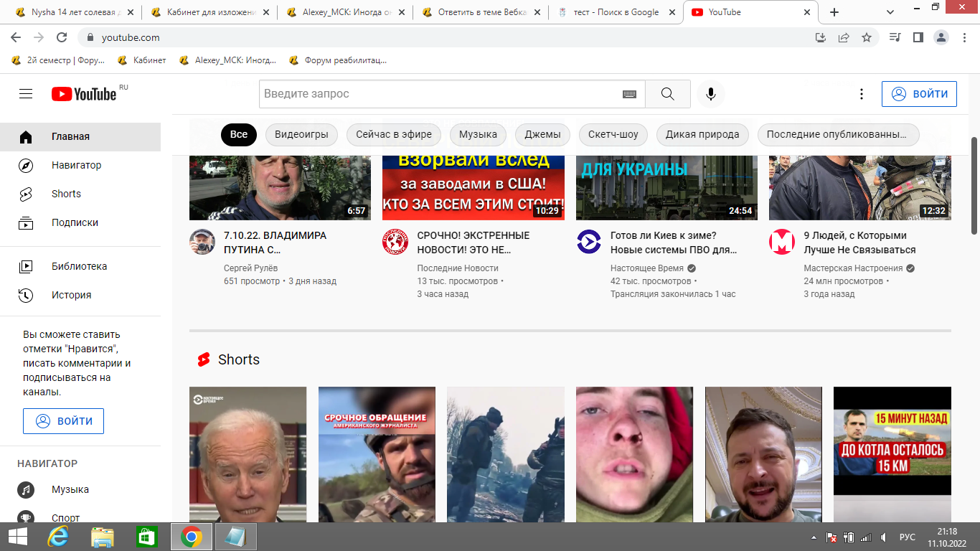The image size is (980, 551).
Task: Select the Скетч-шоу filter chip
Action: (x=613, y=134)
